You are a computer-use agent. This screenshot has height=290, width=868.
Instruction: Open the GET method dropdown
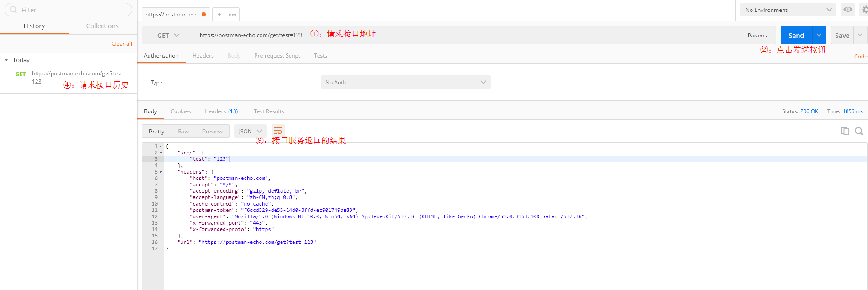tap(168, 35)
